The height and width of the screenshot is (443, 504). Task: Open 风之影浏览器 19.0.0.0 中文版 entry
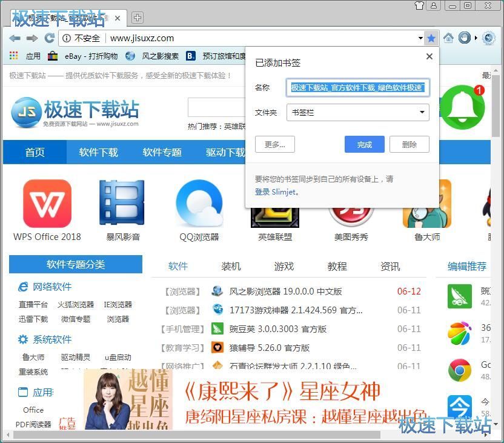coord(285,291)
